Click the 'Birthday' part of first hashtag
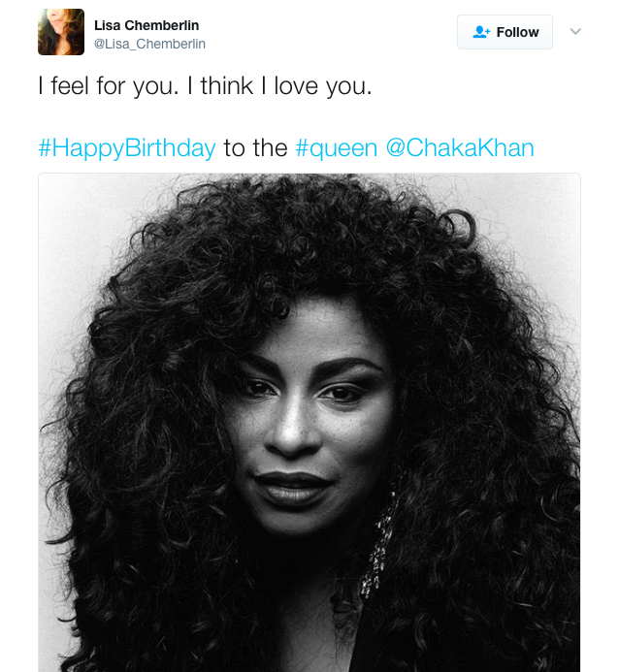The image size is (619, 672). 170,148
